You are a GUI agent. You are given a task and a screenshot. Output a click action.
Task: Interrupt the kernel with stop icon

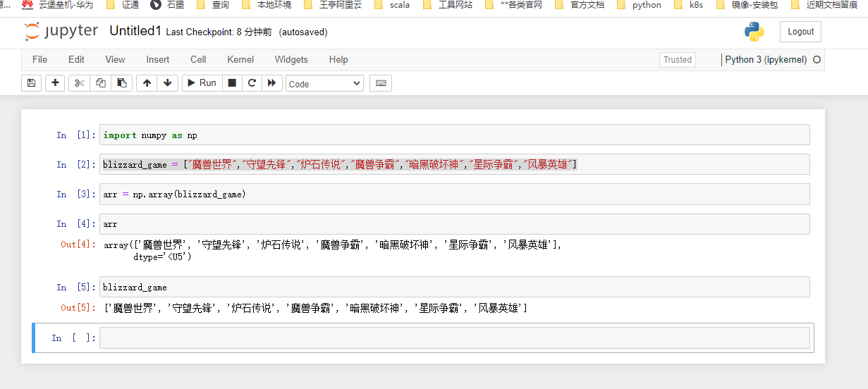pos(232,83)
